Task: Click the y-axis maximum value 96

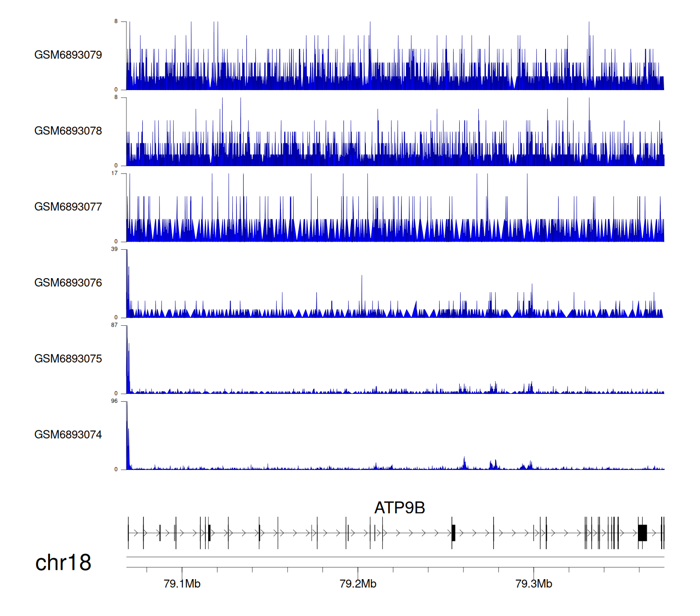Action: pos(114,401)
